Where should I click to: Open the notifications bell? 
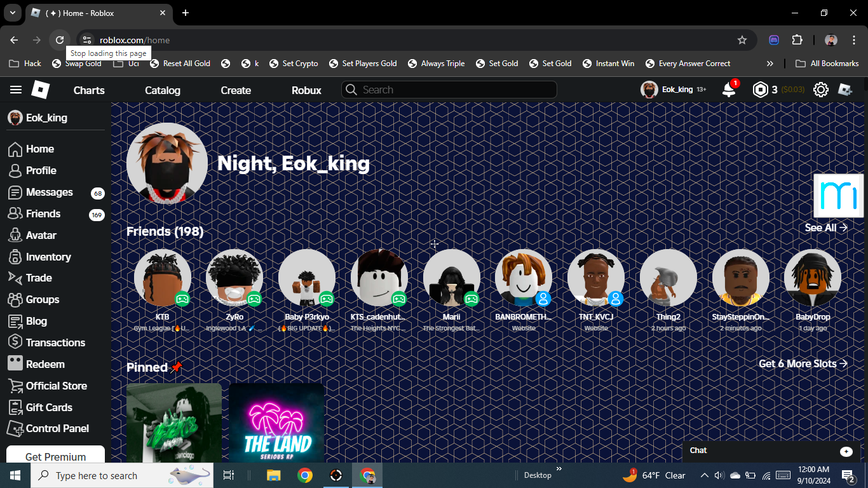tap(729, 90)
